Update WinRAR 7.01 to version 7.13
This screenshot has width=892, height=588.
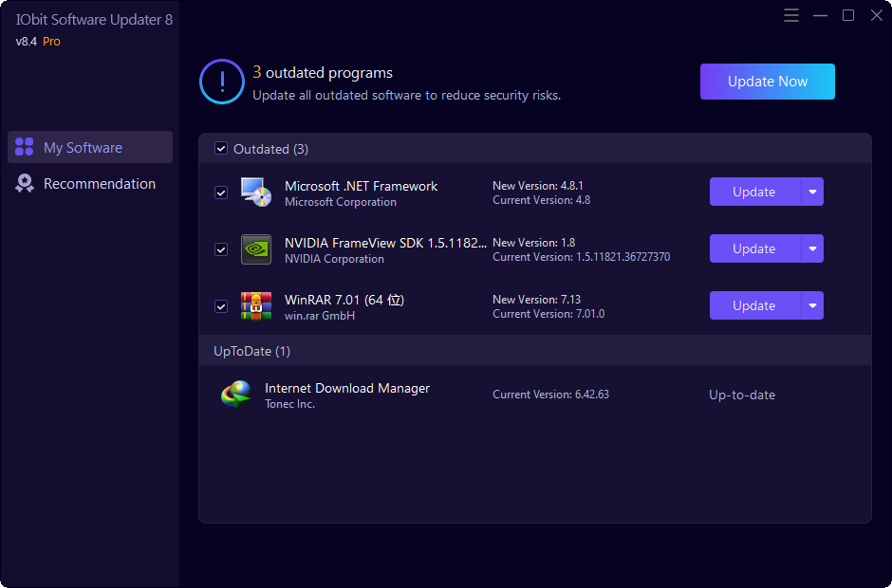pyautogui.click(x=753, y=305)
